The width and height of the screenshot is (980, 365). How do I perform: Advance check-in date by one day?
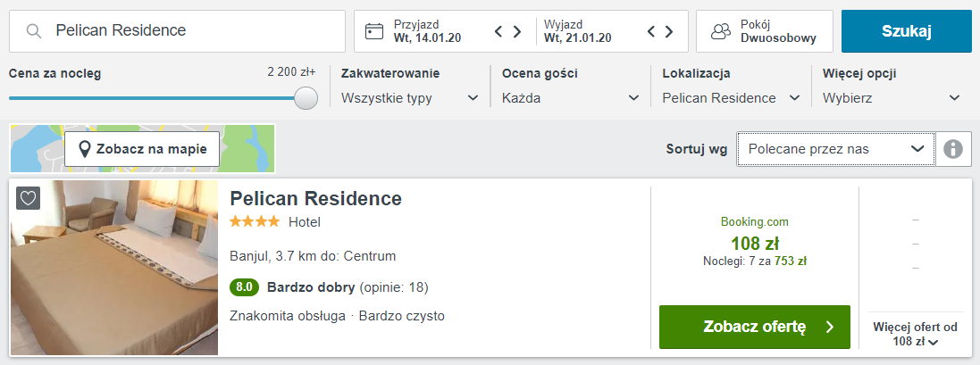pos(517,32)
